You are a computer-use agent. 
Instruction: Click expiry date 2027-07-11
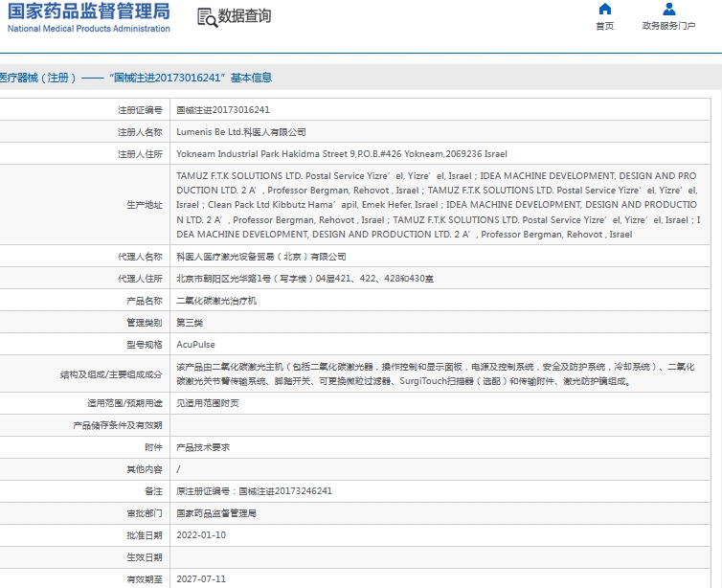pos(201,578)
